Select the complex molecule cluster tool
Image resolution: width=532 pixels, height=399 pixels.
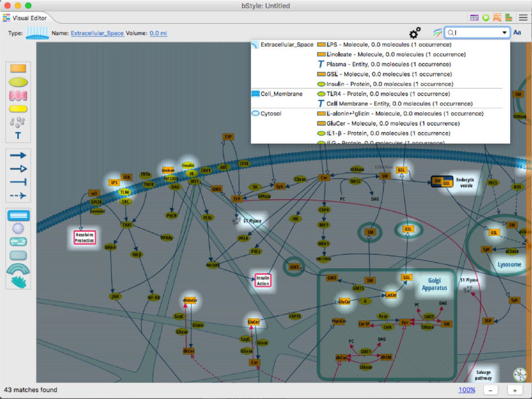17,122
